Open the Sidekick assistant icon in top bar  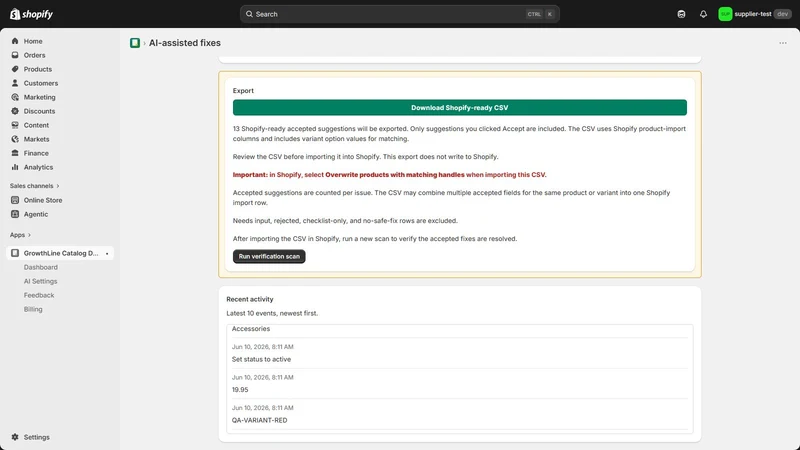coord(681,14)
